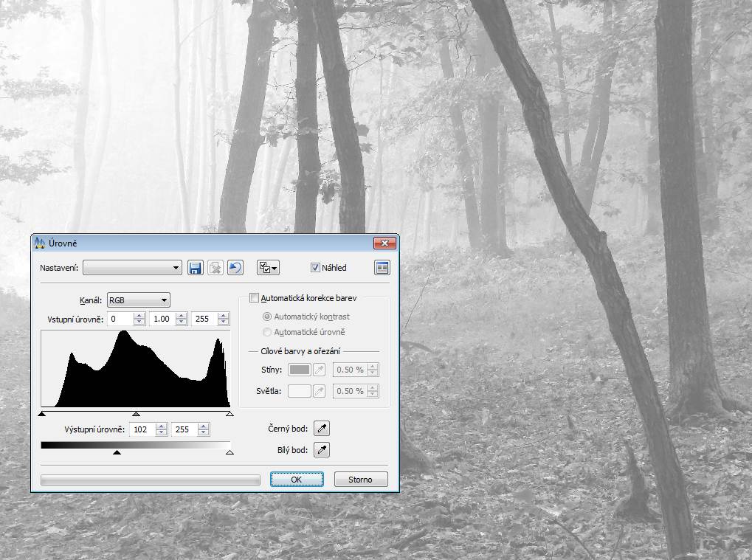Click the save preset floppy disk icon
The width and height of the screenshot is (752, 560).
pyautogui.click(x=196, y=268)
